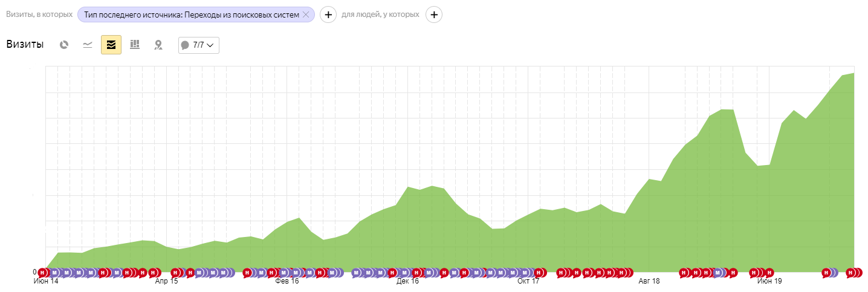Image resolution: width=868 pixels, height=292 pixels.
Task: Click the red marker starting cluster before Фев 16
Action: [247, 273]
